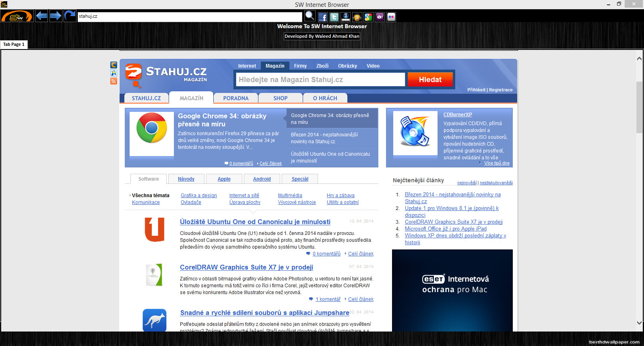Viewport: 644px width, 346px height.
Task: Open the Google shortcut in the toolbar
Action: (368, 17)
